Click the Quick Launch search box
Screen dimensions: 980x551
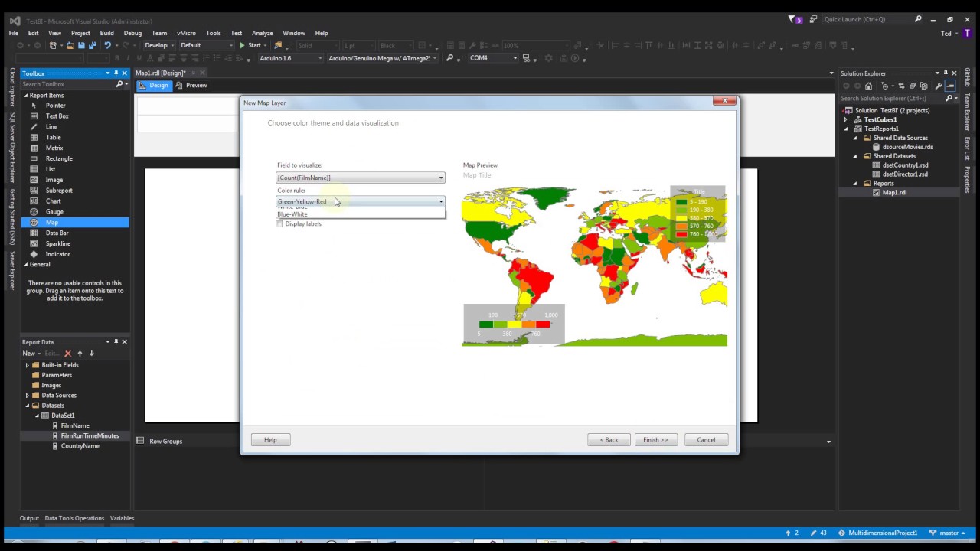tap(873, 19)
